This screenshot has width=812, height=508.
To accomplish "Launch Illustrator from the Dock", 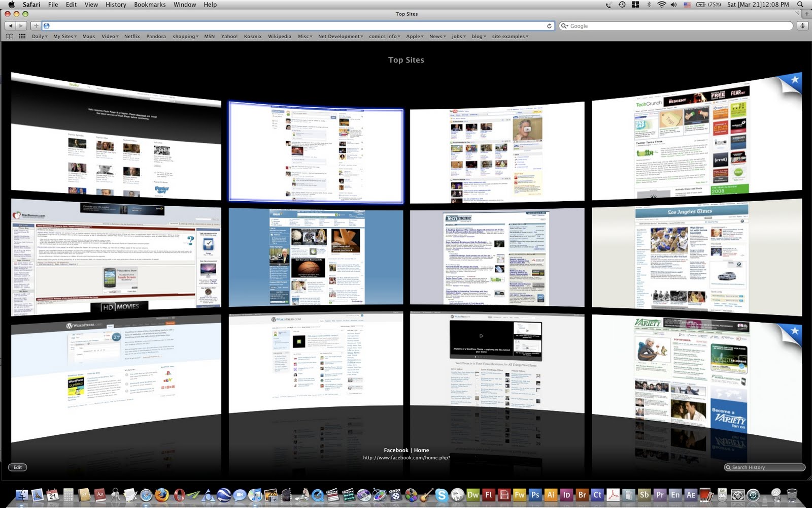I will [550, 494].
